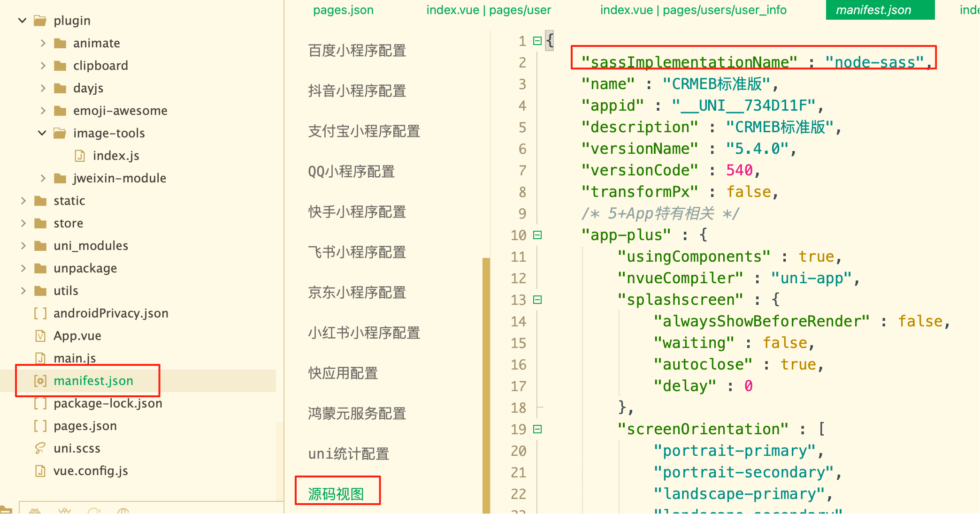Click the emoji-awesome folder icon
Viewport: 980px width, 514px height.
[x=60, y=111]
